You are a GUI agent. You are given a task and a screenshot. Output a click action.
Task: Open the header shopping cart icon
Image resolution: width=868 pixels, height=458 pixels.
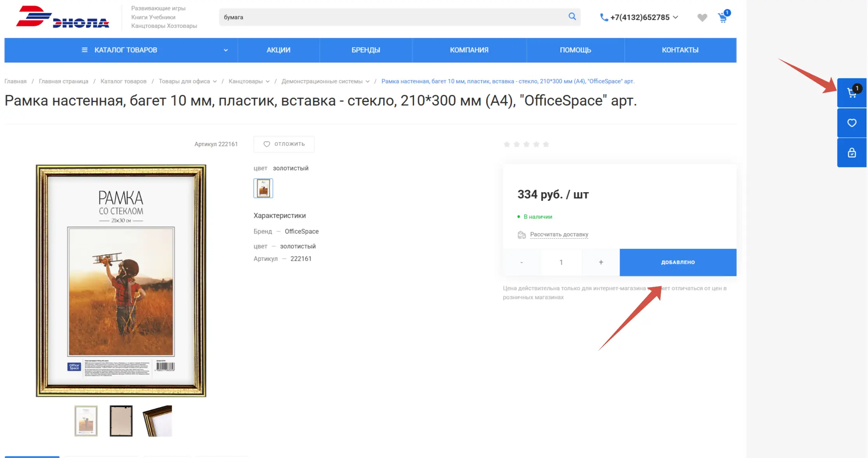723,18
